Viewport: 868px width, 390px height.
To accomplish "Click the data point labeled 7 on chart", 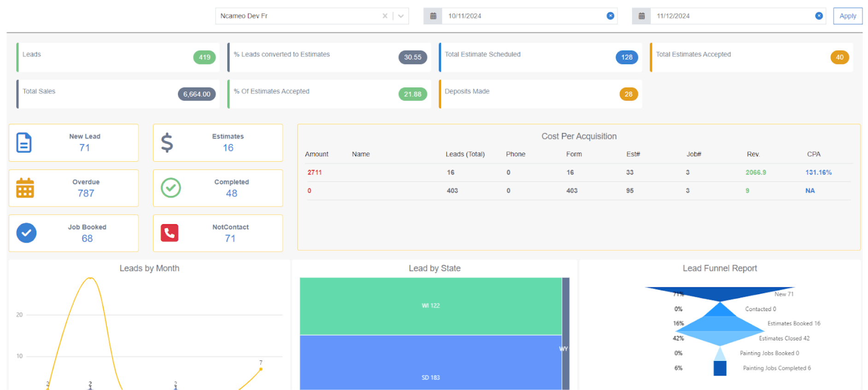I will click(261, 369).
